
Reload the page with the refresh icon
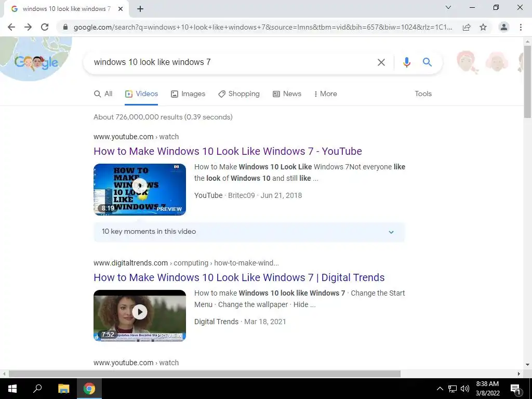click(45, 27)
